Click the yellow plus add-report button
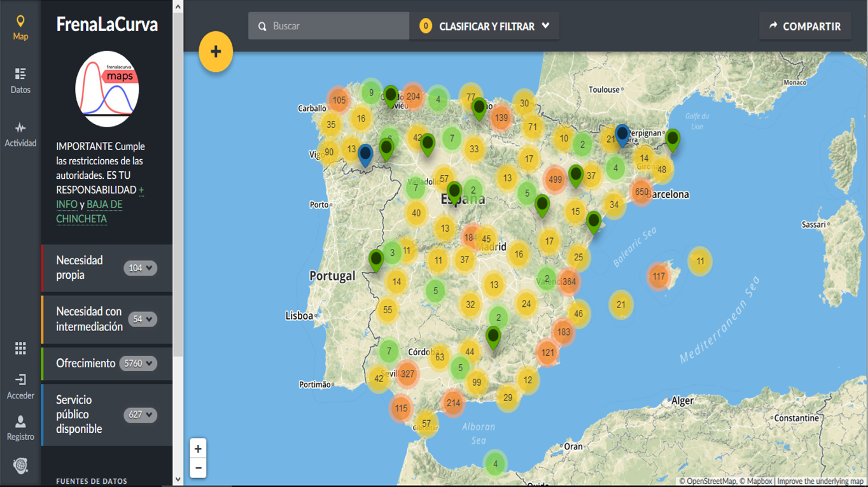Screen dimensions: 868x487 [216, 52]
